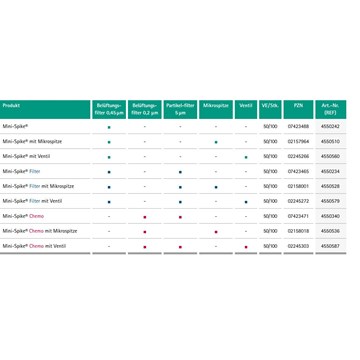The image size is (360, 360).
Task: Select product name Mini-Spike Filter
Action: coord(21,171)
